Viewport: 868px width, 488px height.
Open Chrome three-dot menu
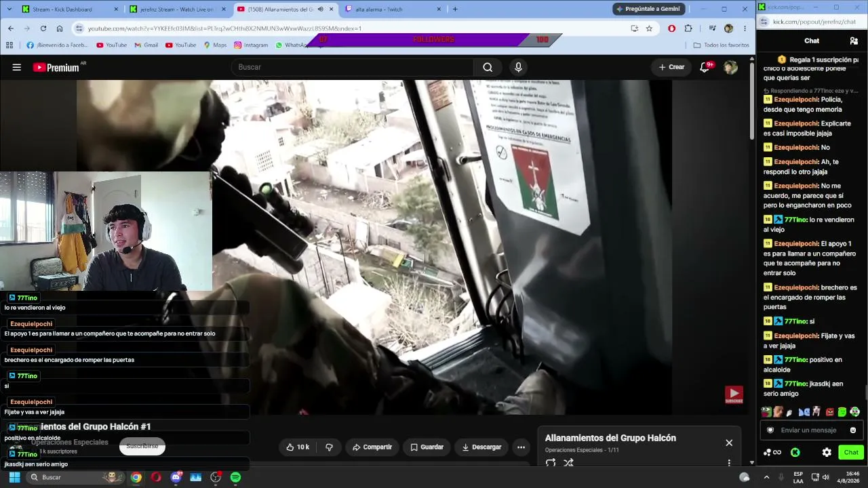tap(745, 28)
